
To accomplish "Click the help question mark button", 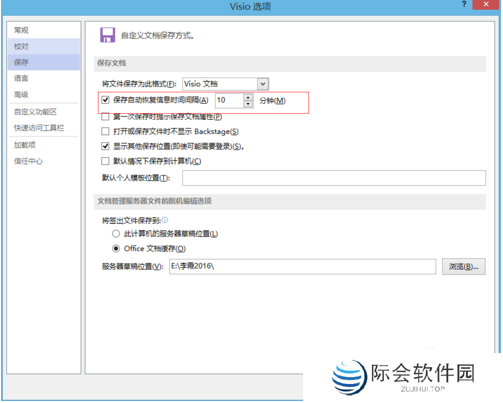I will pyautogui.click(x=464, y=5).
